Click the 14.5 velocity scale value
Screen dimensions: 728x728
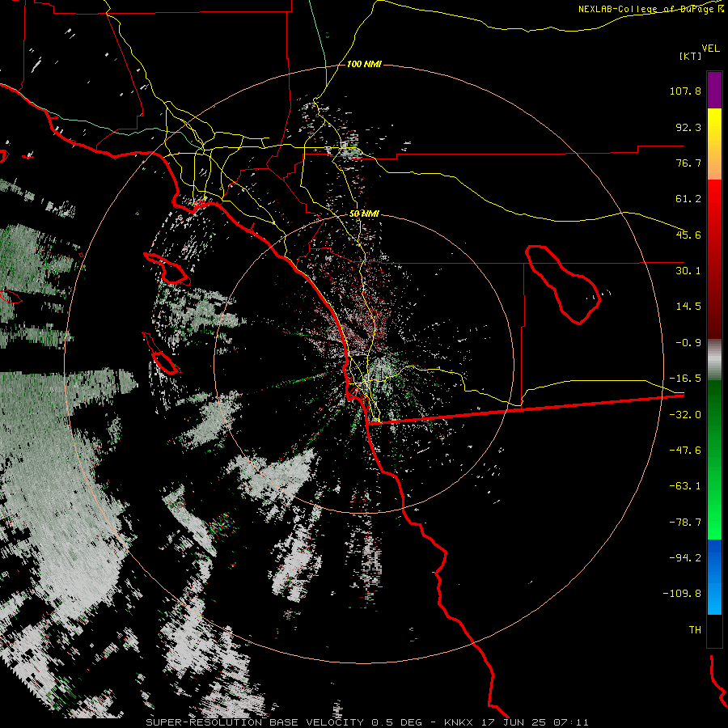[688, 307]
